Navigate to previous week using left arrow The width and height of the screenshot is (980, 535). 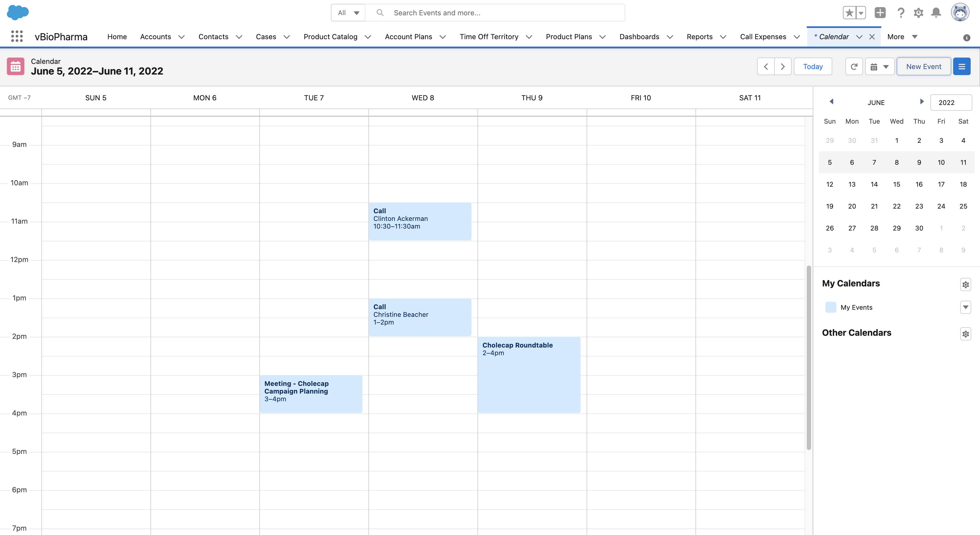766,66
